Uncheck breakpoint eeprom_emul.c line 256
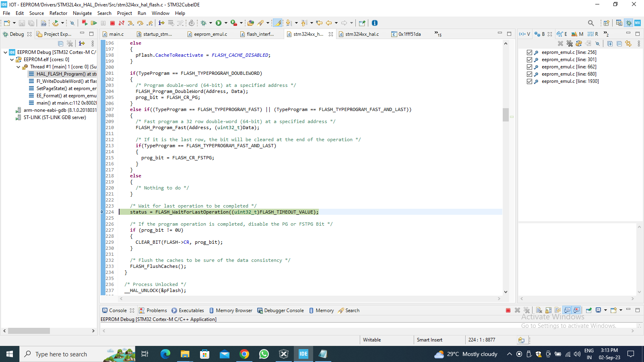This screenshot has height=362, width=644. pyautogui.click(x=530, y=52)
